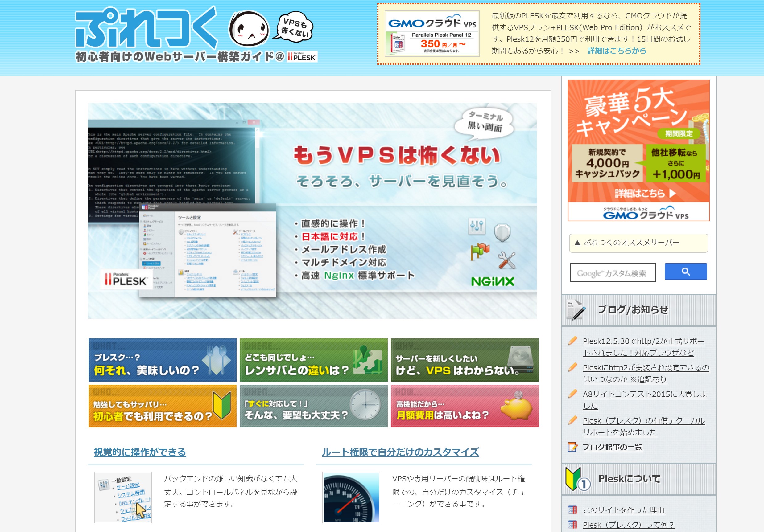
Task: Click the flags icon in hero banner
Action: pos(480,252)
